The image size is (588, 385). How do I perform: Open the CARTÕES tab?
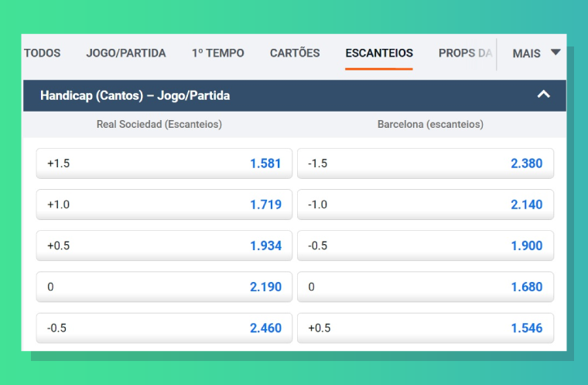(295, 53)
